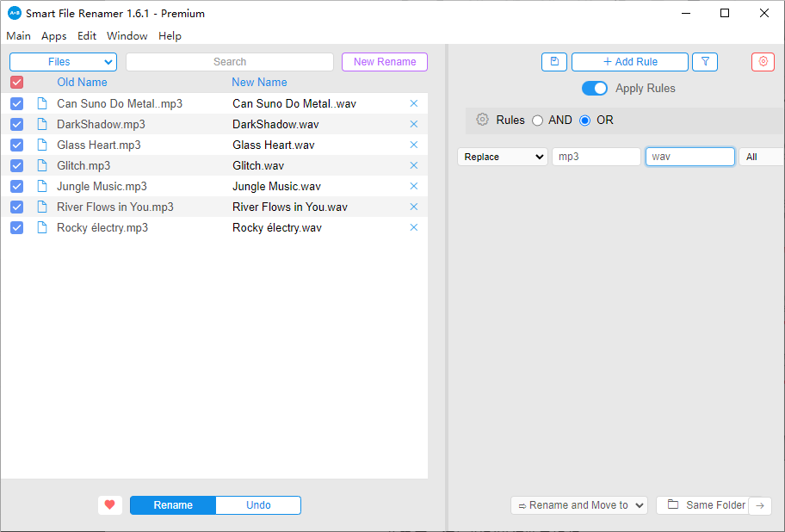The height and width of the screenshot is (532, 785).
Task: Click the filter funnel icon
Action: click(x=705, y=62)
